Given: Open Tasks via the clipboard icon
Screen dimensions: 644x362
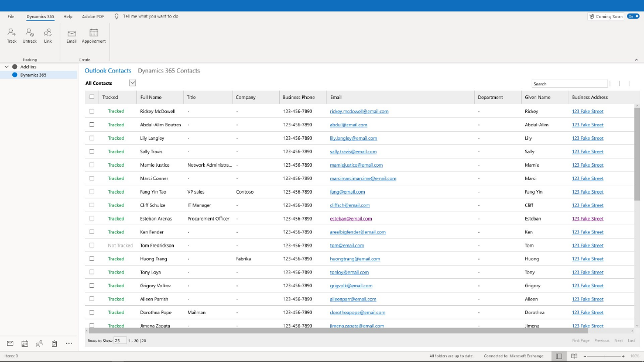Looking at the screenshot, I should [x=54, y=344].
